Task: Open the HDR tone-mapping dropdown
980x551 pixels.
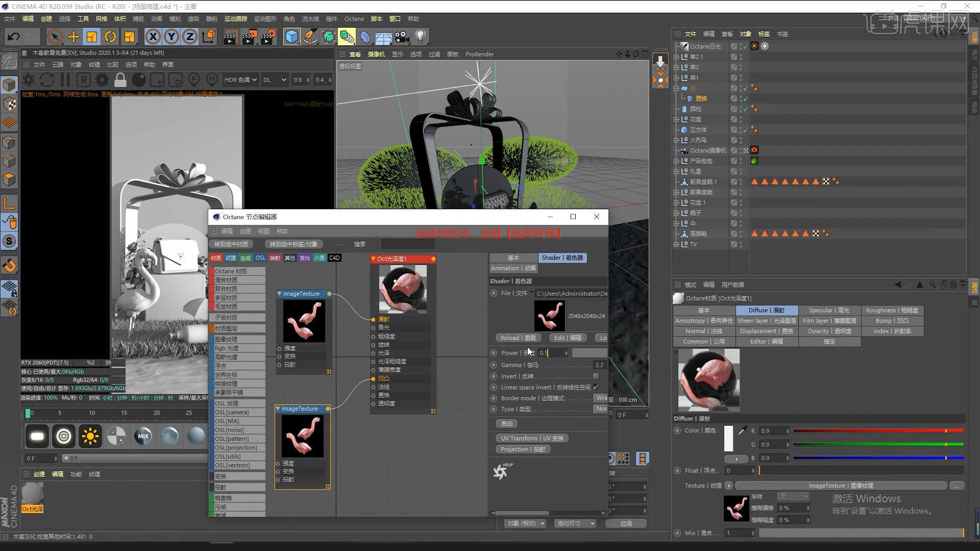Action: click(240, 80)
